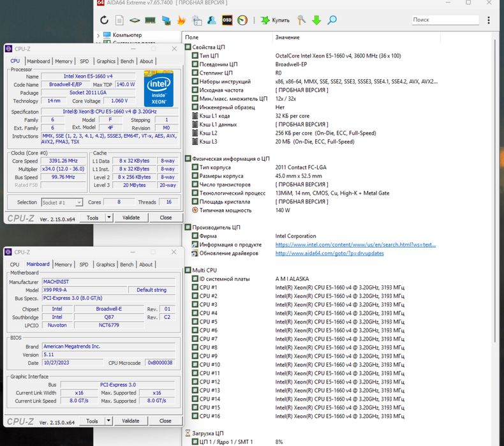Open the Memory tab in bottom CPU-Z
Image resolution: width=504 pixels, height=446 pixels.
click(x=63, y=264)
